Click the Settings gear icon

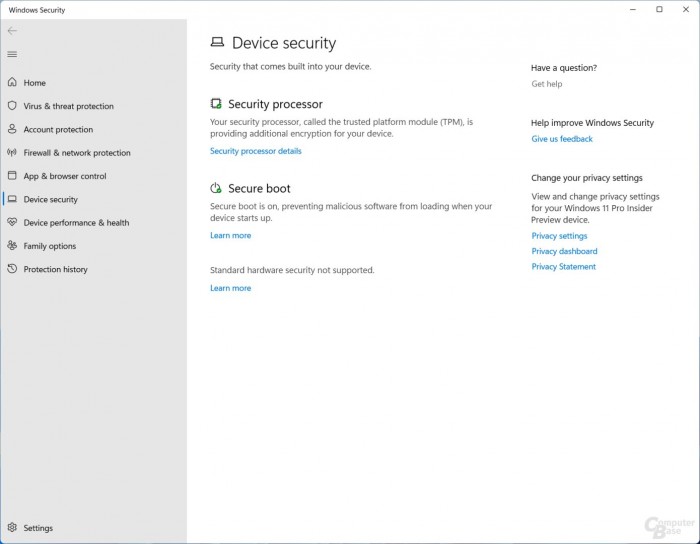coord(12,528)
